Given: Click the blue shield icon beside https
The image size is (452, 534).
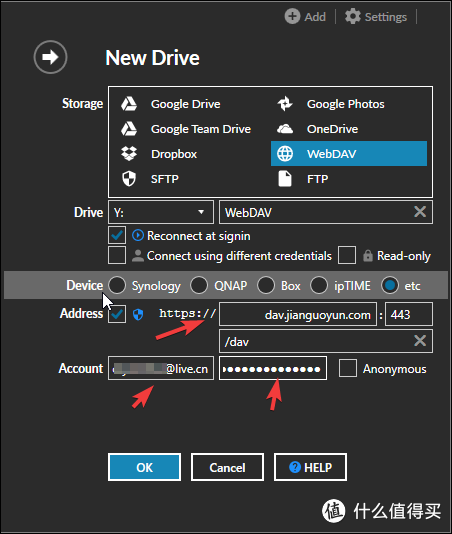Looking at the screenshot, I should 138,314.
